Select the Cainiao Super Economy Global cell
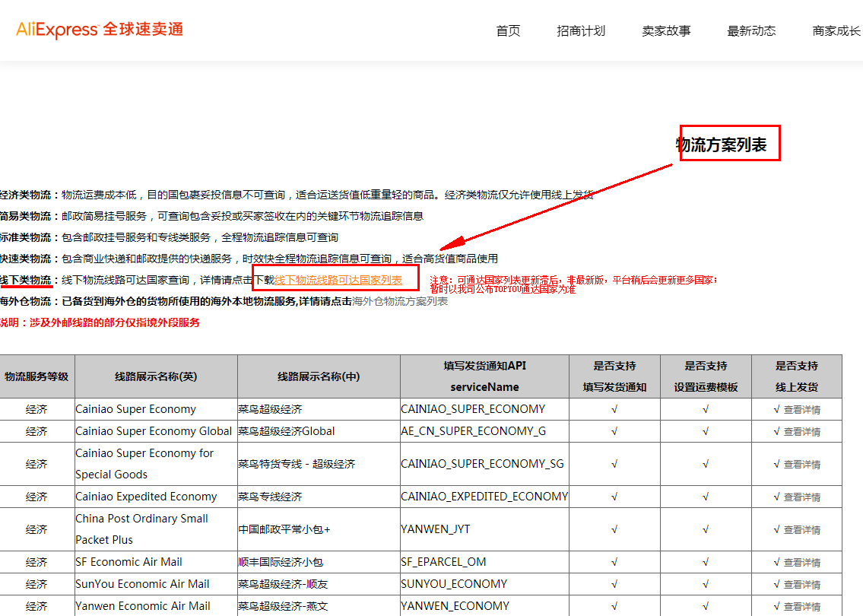This screenshot has width=863, height=616. pos(157,431)
